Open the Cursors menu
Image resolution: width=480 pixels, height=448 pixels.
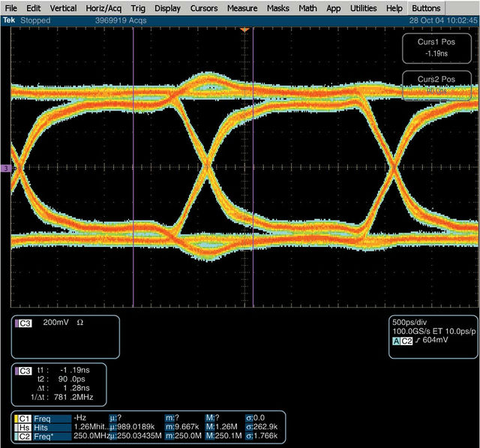(x=204, y=8)
